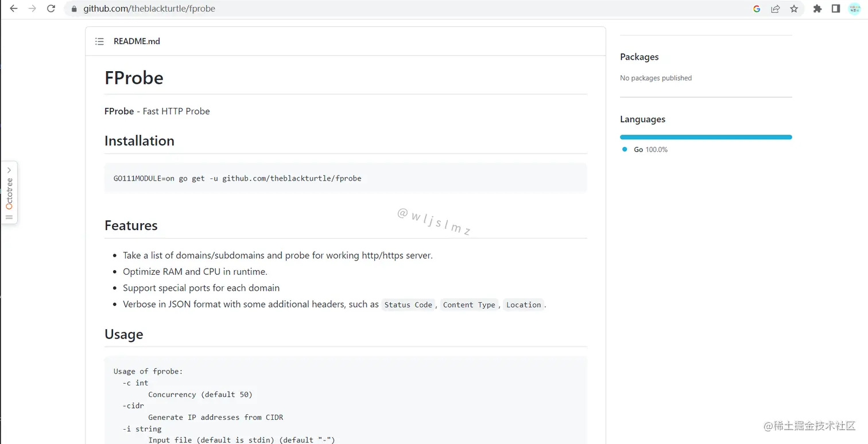Click 'Concurrency (default 50)' line
This screenshot has width=868, height=444.
tap(200, 394)
